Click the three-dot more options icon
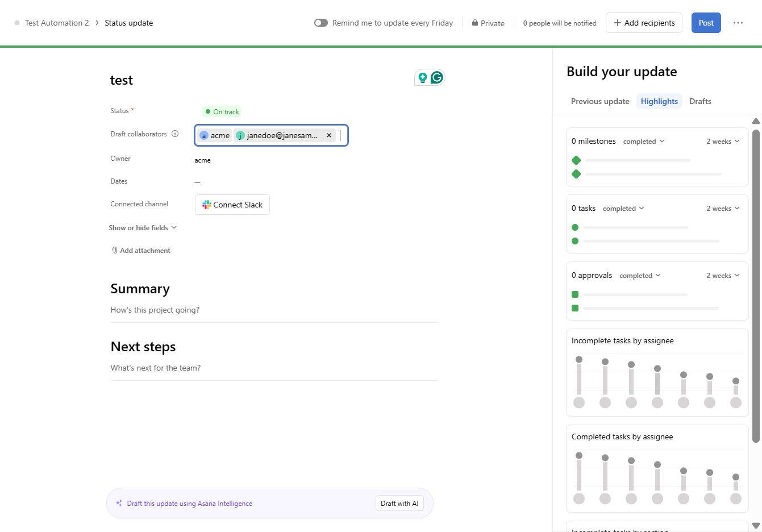This screenshot has height=532, width=762. (x=738, y=23)
